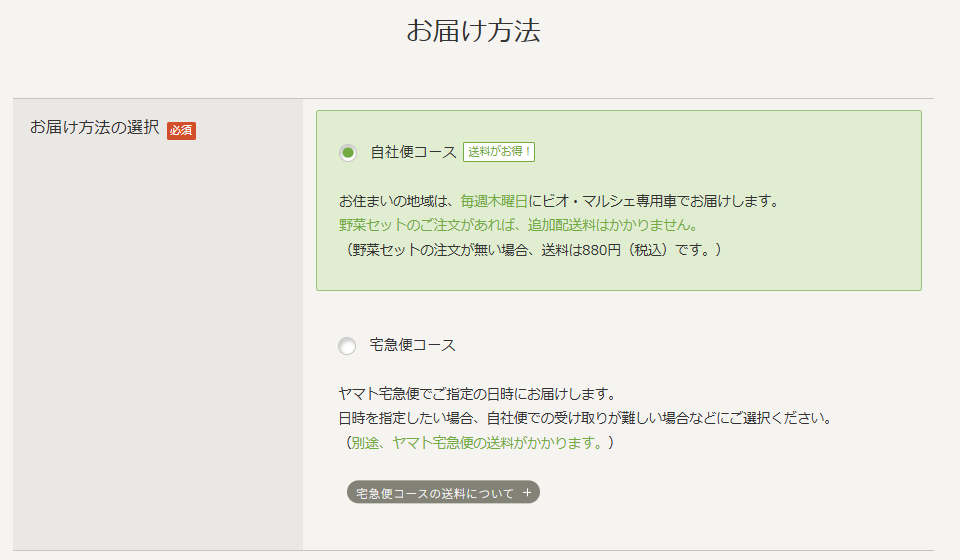Click the 必須 required badge
960x560 pixels.
tap(181, 130)
